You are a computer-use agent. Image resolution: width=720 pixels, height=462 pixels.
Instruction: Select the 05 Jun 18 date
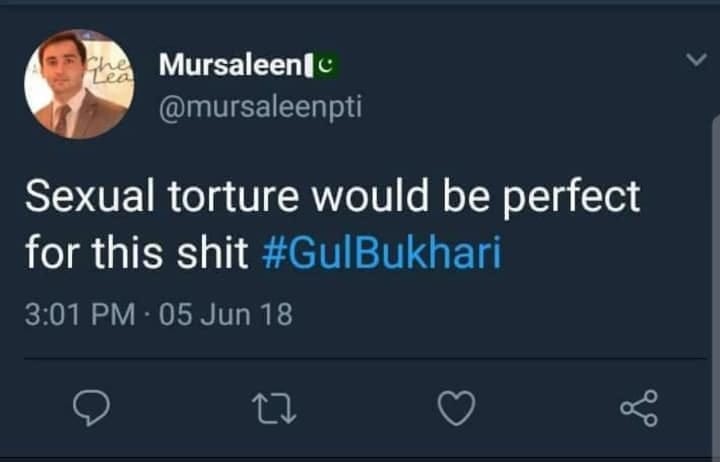pyautogui.click(x=225, y=315)
